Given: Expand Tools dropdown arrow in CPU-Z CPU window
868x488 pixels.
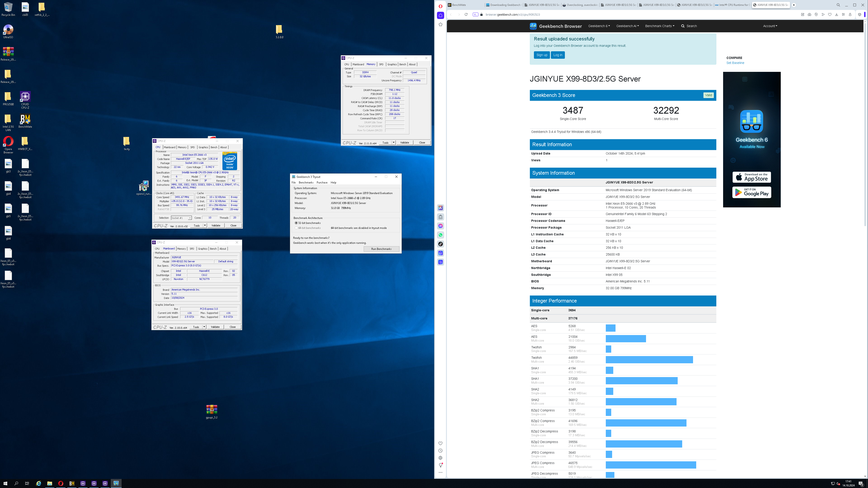Looking at the screenshot, I should [205, 225].
